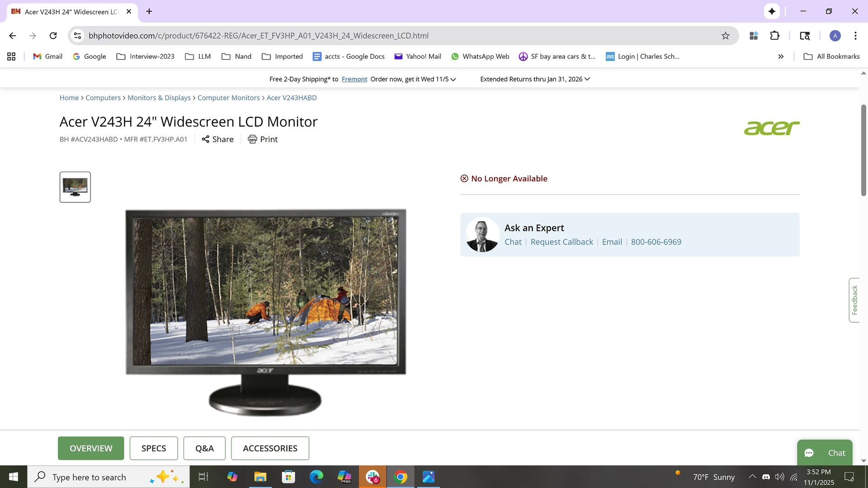The height and width of the screenshot is (488, 868).
Task: Click the Request Callback link
Action: 561,242
